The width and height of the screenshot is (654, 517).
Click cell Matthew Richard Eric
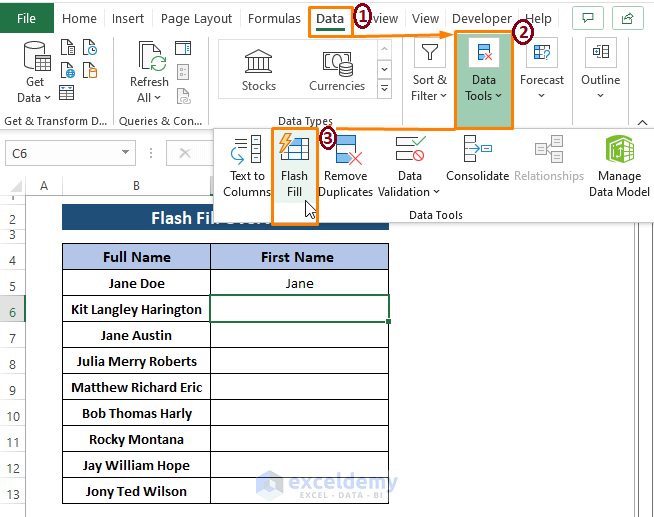click(136, 387)
